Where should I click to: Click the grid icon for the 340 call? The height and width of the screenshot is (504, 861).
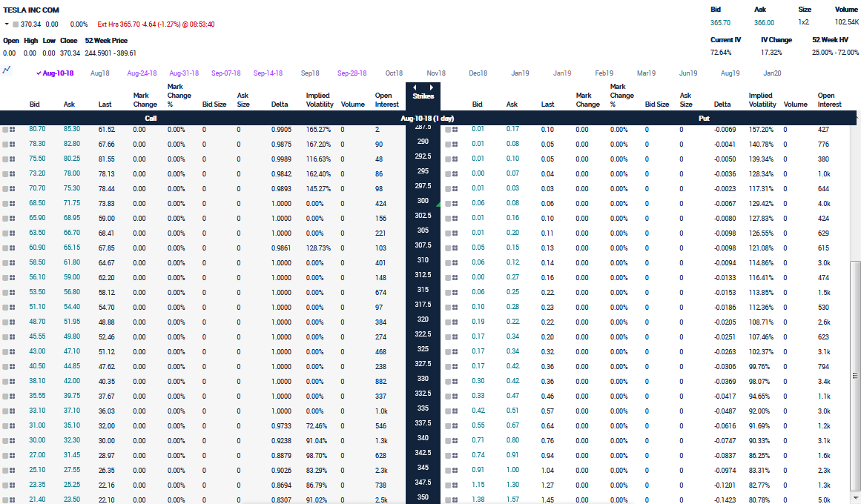pos(12,441)
